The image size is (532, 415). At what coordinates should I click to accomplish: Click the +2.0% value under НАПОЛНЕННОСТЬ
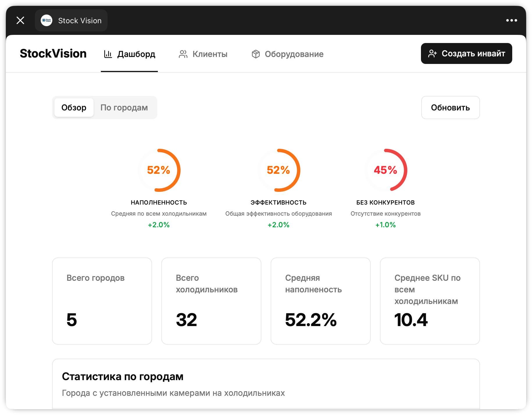coord(159,225)
